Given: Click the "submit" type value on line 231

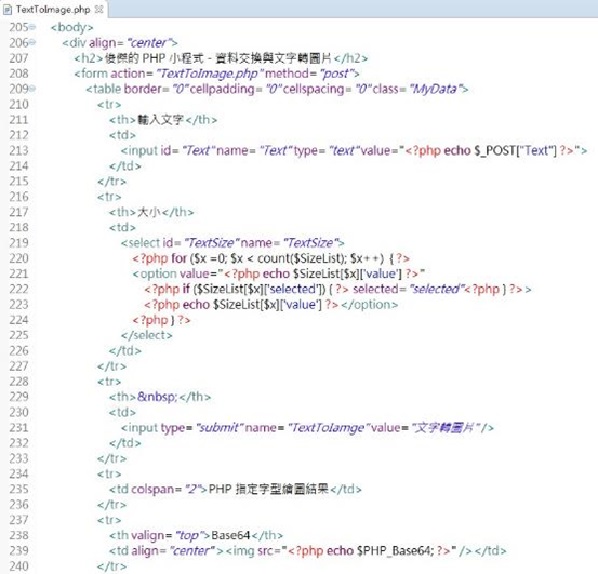Looking at the screenshot, I should (x=219, y=428).
